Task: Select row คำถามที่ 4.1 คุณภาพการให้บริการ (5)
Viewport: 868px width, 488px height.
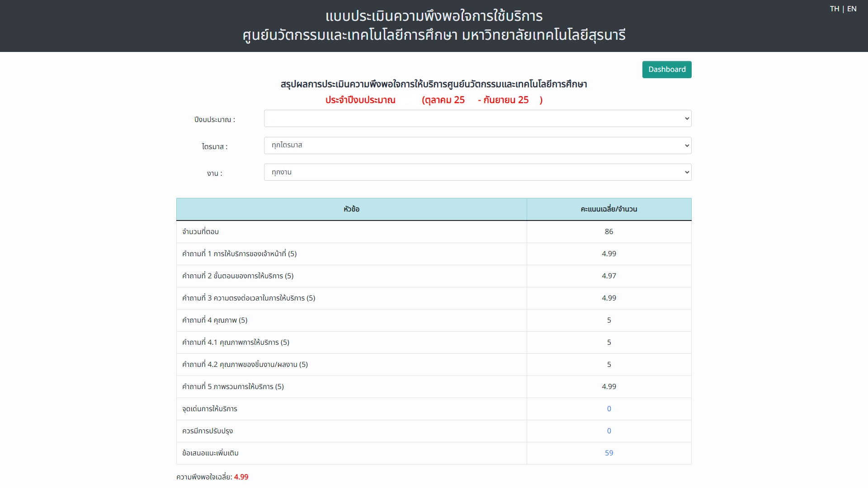Action: 434,343
